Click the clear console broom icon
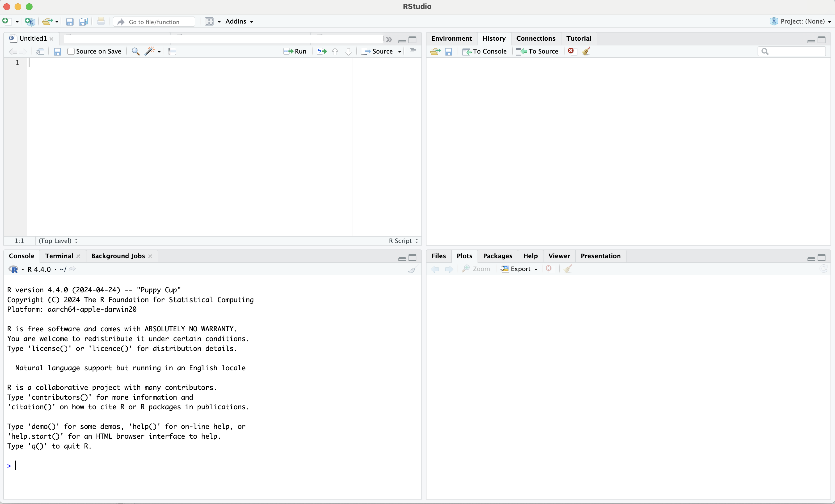The image size is (835, 504). [413, 269]
